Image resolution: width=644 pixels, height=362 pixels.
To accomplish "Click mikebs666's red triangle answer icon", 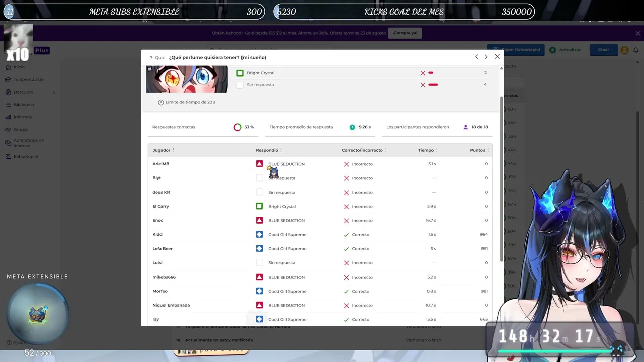I will [259, 277].
